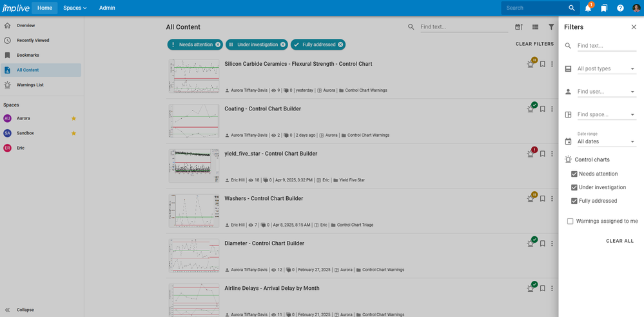This screenshot has height=317, width=644.
Task: Focus Find text field in Filters panel
Action: pyautogui.click(x=607, y=46)
